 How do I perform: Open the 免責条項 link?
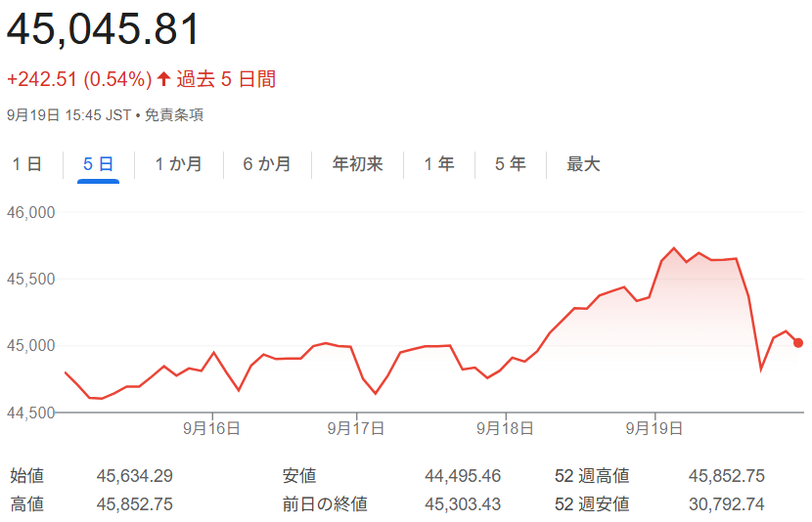coord(174,115)
